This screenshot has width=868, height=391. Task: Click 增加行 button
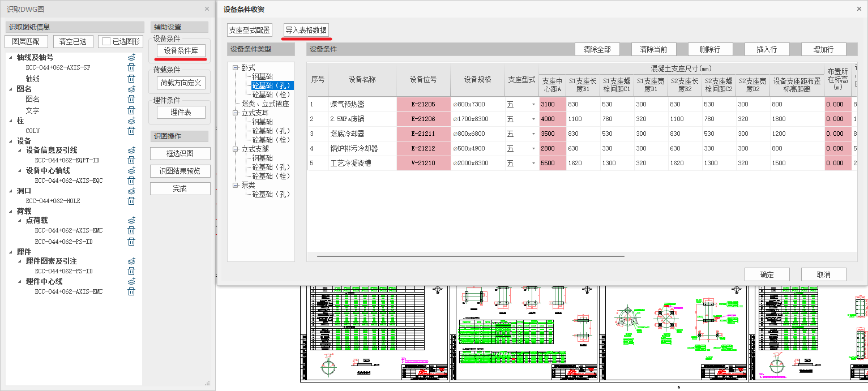pyautogui.click(x=823, y=49)
